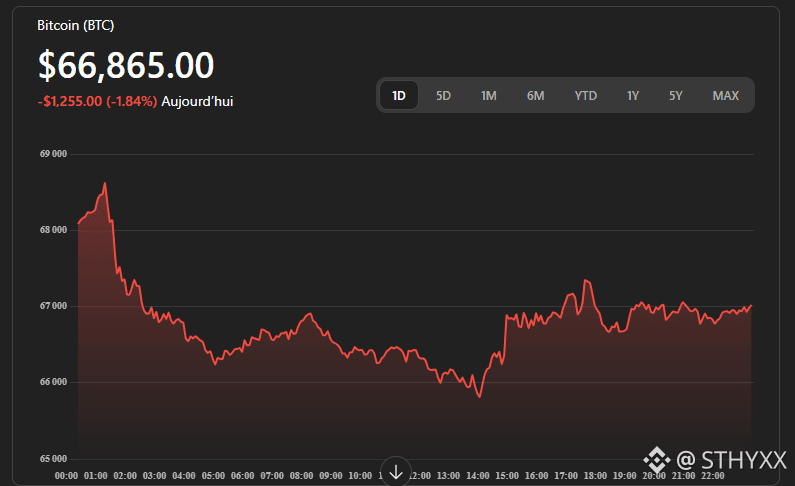Click the 03:00 time axis label
795x486 pixels.
[x=155, y=476]
